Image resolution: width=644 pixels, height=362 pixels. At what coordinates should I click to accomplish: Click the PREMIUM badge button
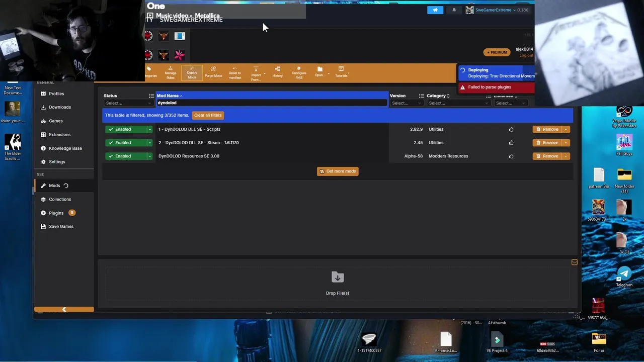[x=497, y=52]
